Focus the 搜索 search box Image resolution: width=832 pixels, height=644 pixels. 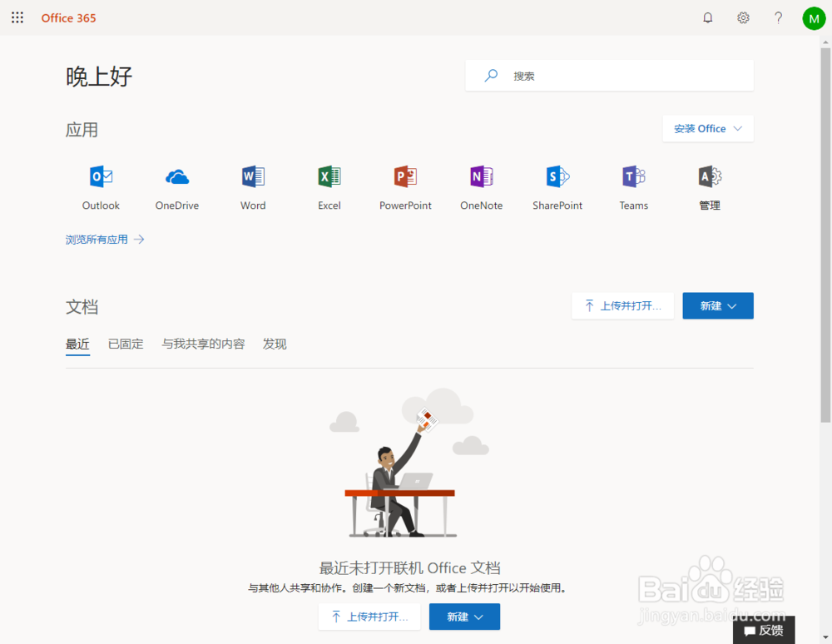(x=609, y=76)
